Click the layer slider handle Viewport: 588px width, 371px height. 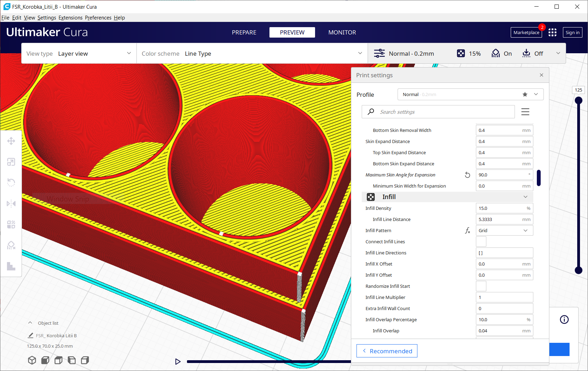point(578,100)
